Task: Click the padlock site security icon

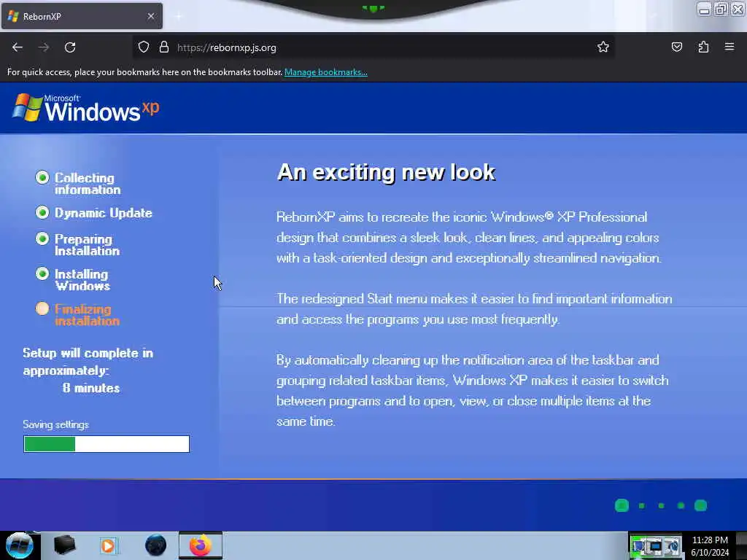Action: pos(164,47)
